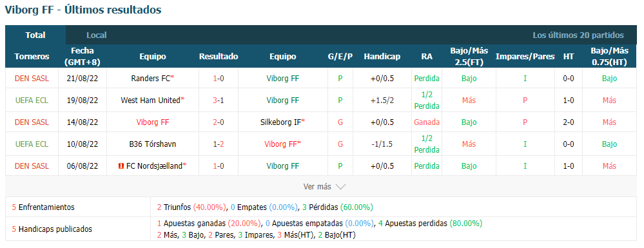
Task: Click the Ver más chevron arrow
Action: click(340, 187)
